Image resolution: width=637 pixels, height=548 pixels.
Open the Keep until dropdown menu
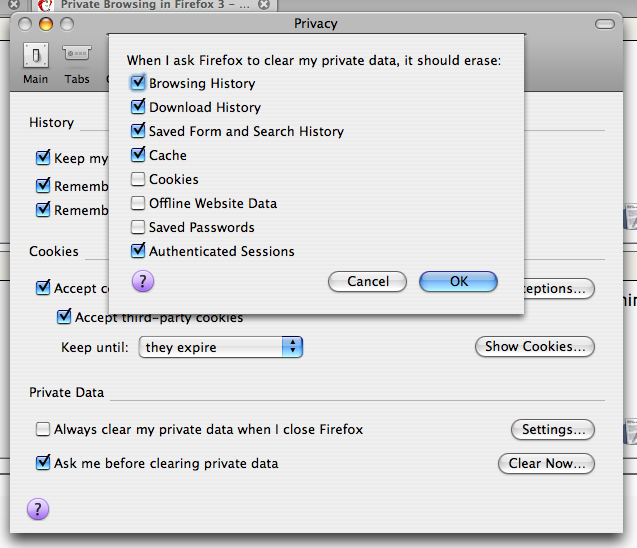coord(221,347)
